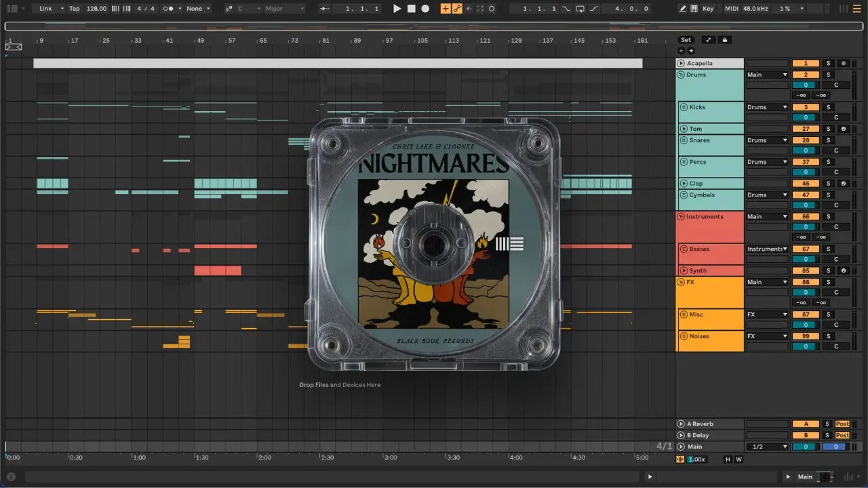
Task: Enable MIDI Arrangement Overdub plus icon
Action: [446, 9]
